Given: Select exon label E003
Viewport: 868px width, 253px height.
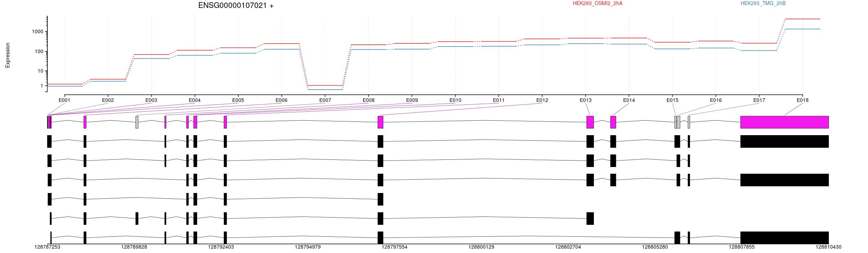Looking at the screenshot, I should pos(151,100).
